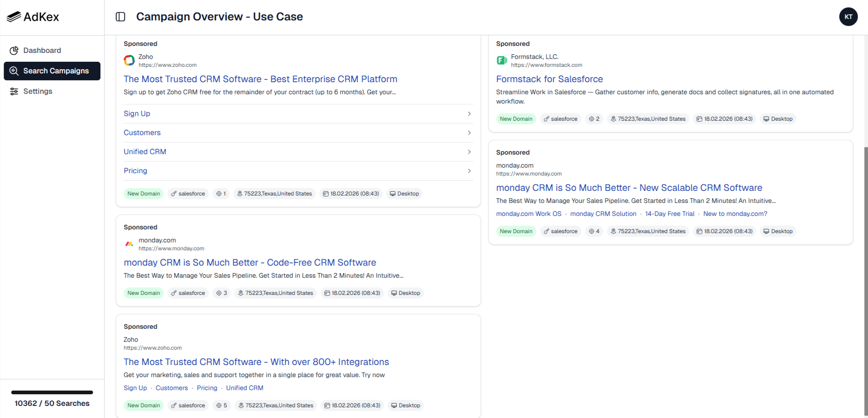The width and height of the screenshot is (868, 418).
Task: Expand the Unified CRM sitelink chevron
Action: pos(469,152)
